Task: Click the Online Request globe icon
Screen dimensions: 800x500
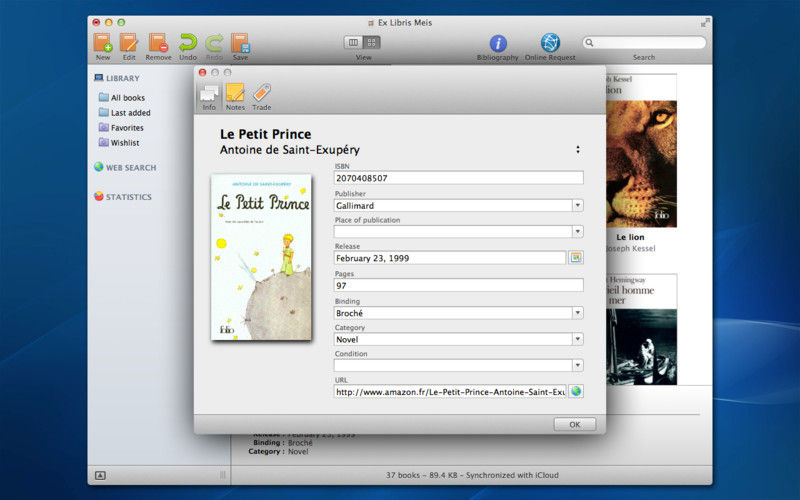Action: click(x=550, y=43)
